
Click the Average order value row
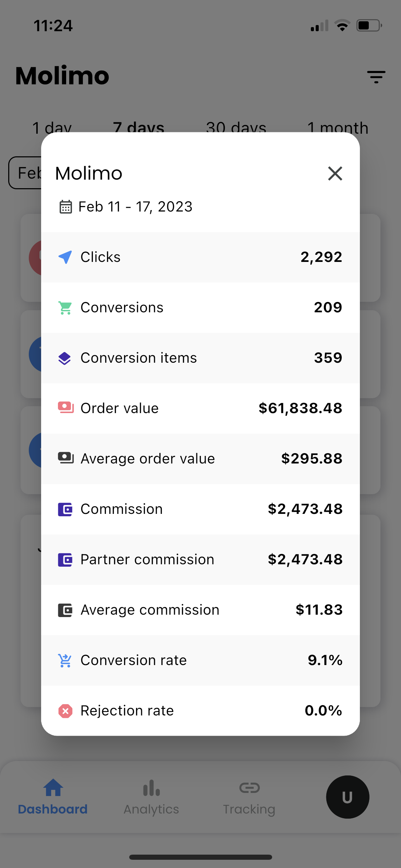click(x=200, y=459)
